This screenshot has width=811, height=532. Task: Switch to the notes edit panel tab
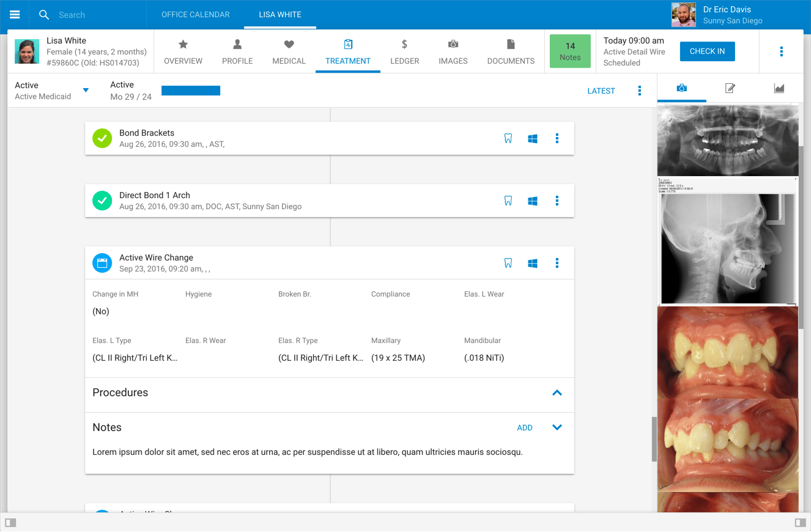point(730,88)
